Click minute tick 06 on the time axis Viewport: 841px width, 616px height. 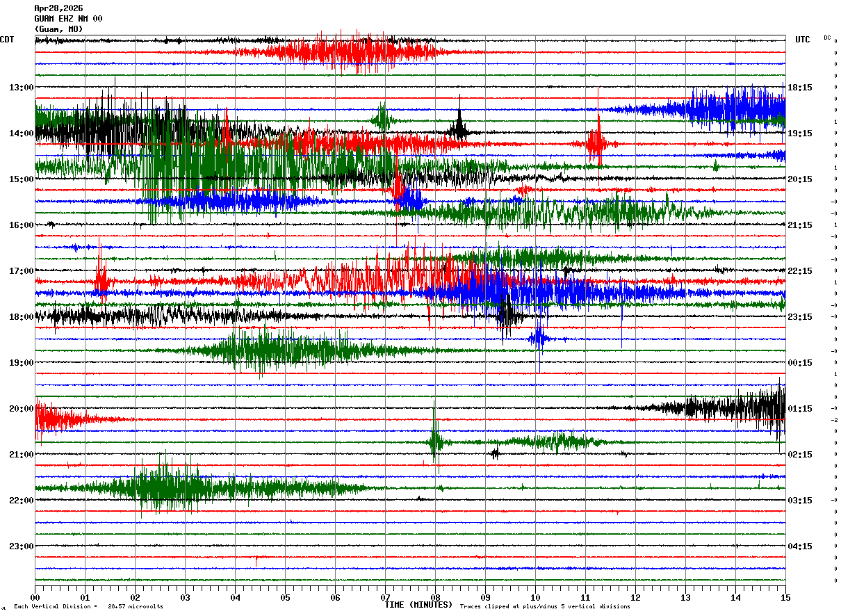click(x=335, y=597)
